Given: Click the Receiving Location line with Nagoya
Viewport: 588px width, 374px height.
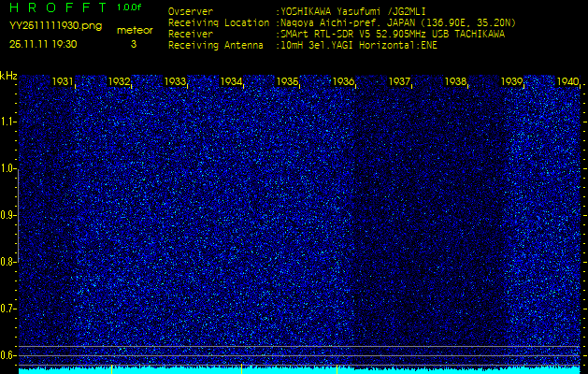Looking at the screenshot, I should coord(342,22).
